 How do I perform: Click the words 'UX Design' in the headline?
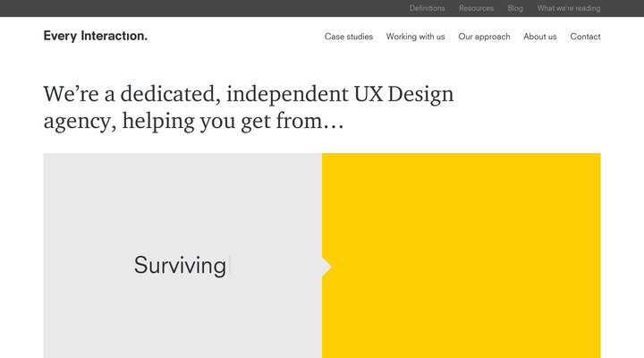pos(409,94)
